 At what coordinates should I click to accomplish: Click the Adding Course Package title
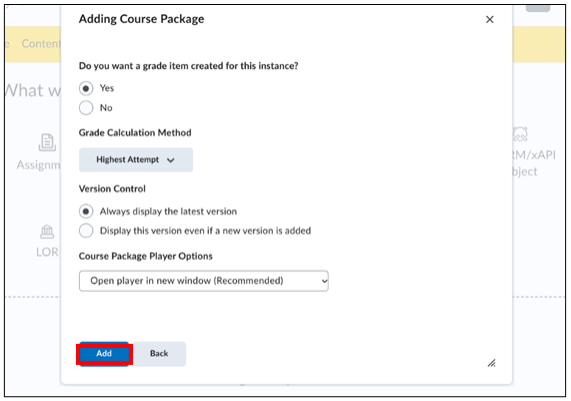click(141, 19)
